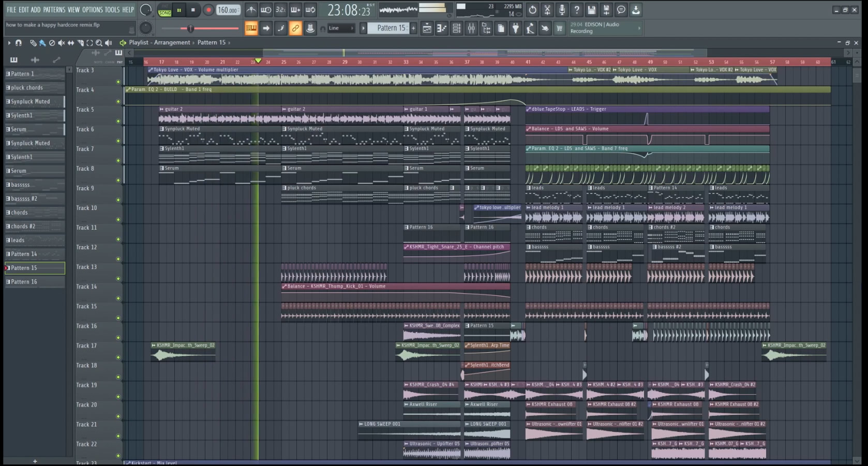Toggle the loop recording icon
Image resolution: width=868 pixels, height=466 pixels.
point(310,10)
